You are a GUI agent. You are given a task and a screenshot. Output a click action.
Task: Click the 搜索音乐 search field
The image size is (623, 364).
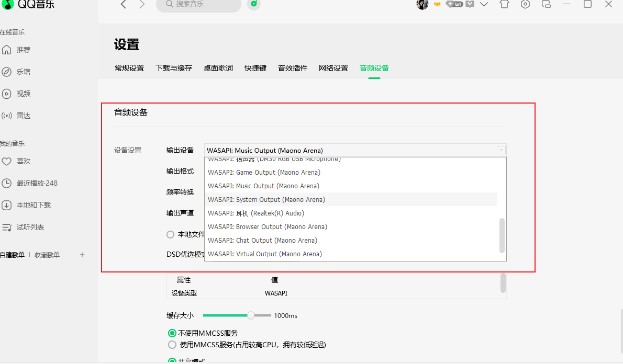(x=202, y=4)
